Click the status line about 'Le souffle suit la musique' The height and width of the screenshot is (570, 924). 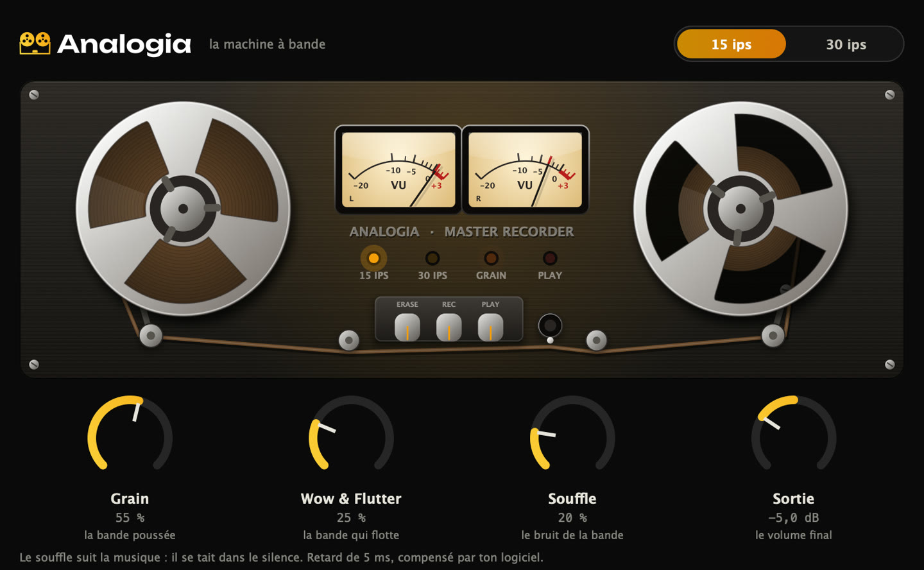pyautogui.click(x=281, y=557)
